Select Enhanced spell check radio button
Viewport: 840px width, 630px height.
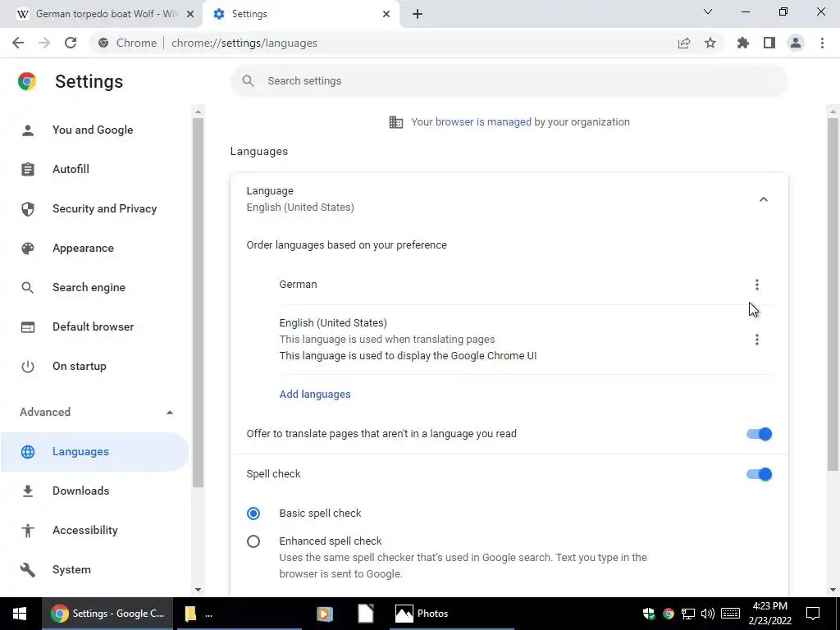click(x=253, y=541)
